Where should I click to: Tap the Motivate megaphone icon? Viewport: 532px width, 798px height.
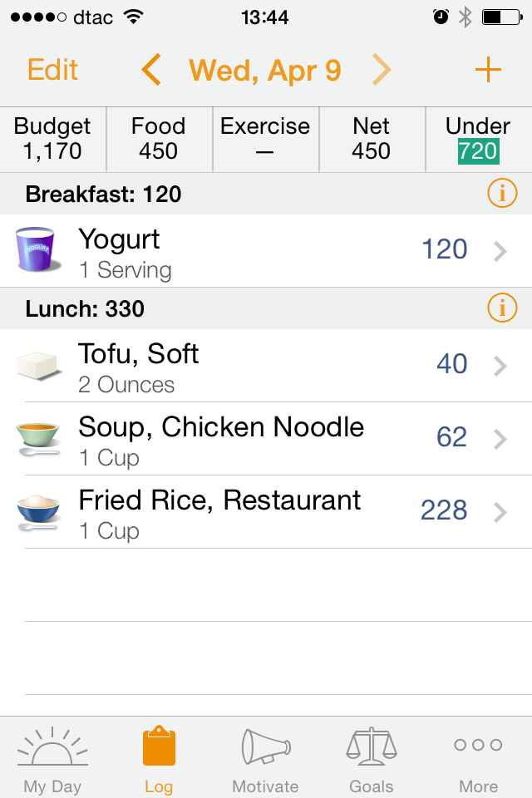pos(265,751)
